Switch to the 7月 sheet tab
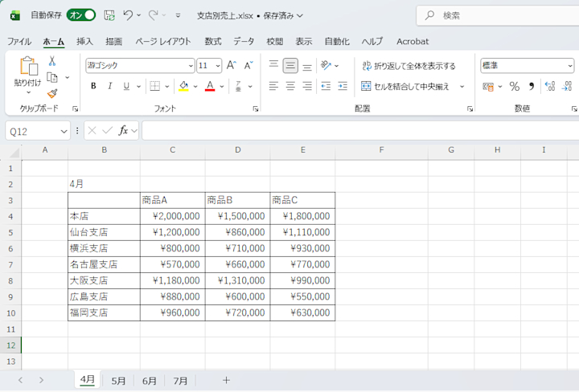The height and width of the screenshot is (392, 579). click(x=181, y=381)
